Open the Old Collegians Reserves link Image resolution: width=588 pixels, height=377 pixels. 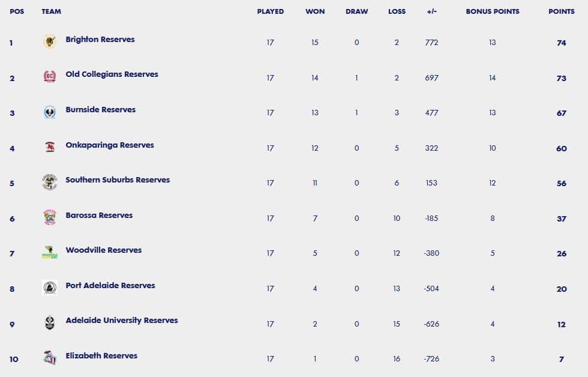pos(112,74)
